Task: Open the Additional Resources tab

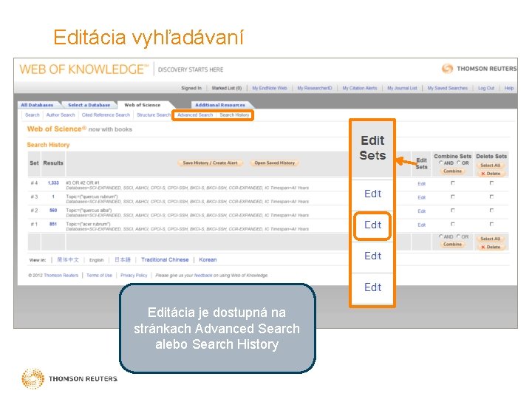Action: tap(220, 105)
